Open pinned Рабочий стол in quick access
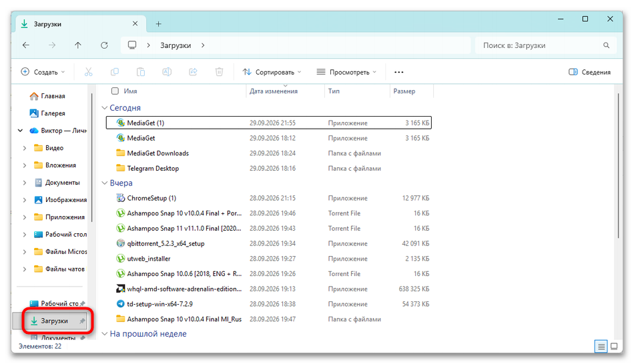634x364 pixels. (x=57, y=303)
